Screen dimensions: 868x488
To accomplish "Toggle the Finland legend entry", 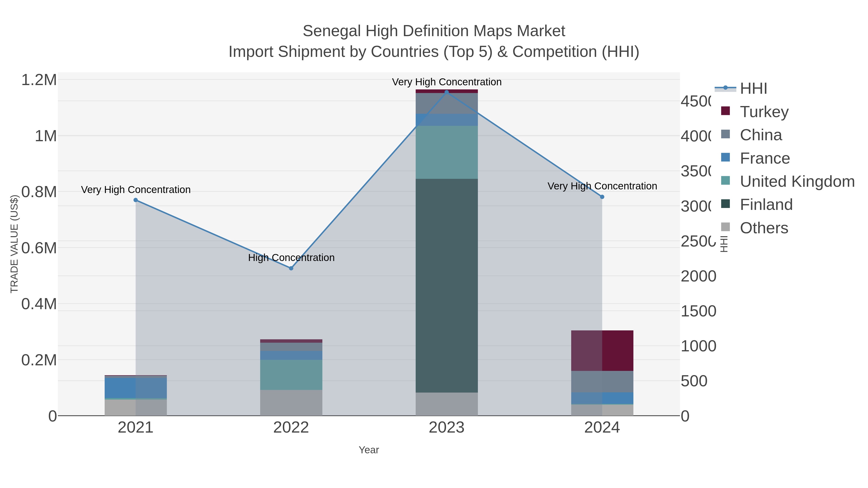I will click(757, 204).
